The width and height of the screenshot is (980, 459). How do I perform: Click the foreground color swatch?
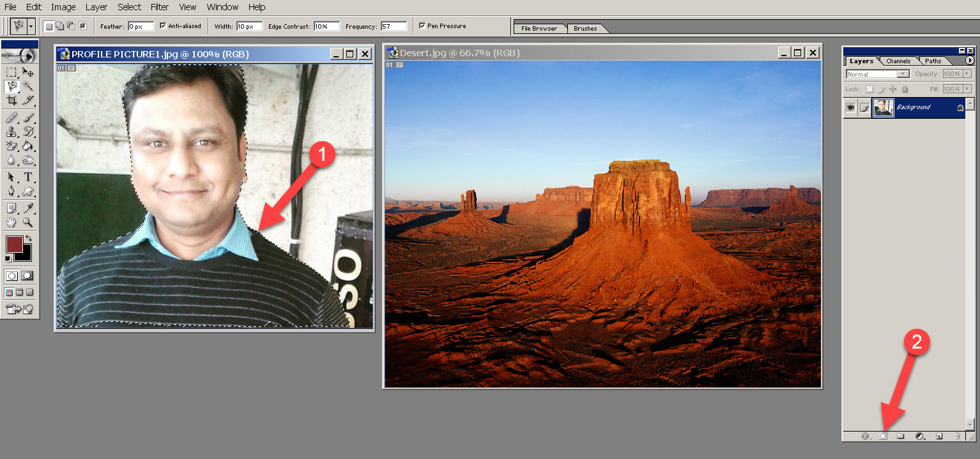[14, 243]
